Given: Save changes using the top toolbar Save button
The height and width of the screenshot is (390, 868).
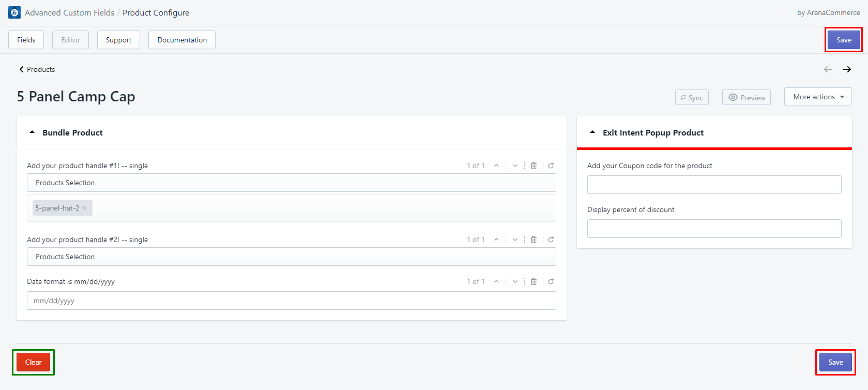Looking at the screenshot, I should click(x=844, y=40).
